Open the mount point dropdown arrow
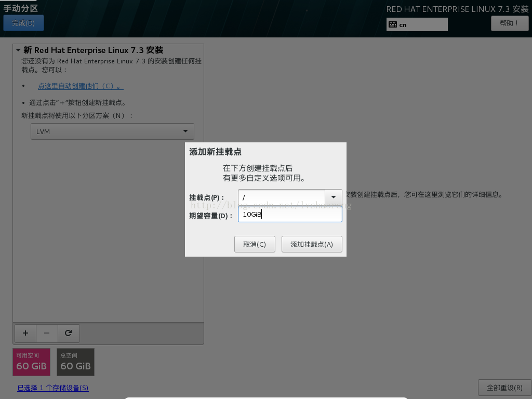Image resolution: width=532 pixels, height=399 pixels. tap(334, 197)
